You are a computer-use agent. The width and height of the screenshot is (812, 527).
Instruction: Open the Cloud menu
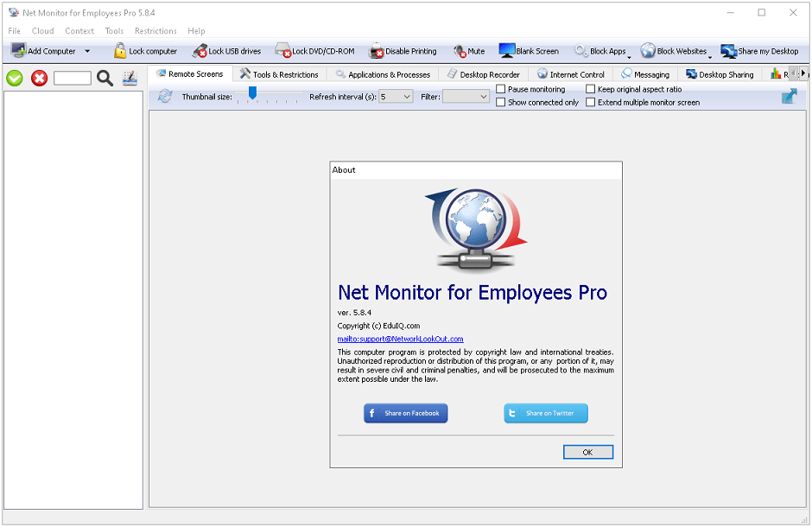[43, 31]
